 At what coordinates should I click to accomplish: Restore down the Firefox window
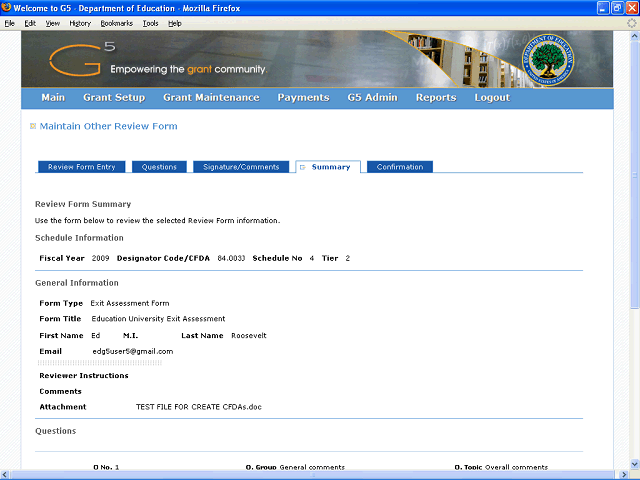(618, 8)
